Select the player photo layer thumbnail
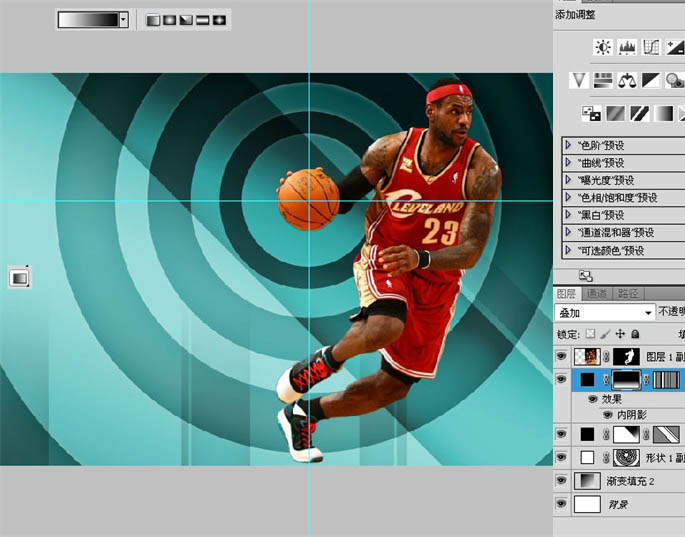 click(x=587, y=357)
